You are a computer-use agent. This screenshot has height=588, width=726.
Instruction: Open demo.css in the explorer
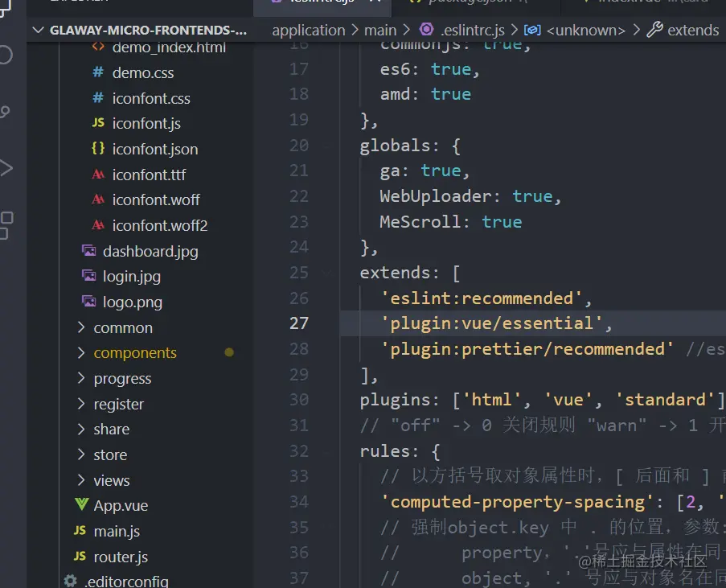tap(143, 72)
